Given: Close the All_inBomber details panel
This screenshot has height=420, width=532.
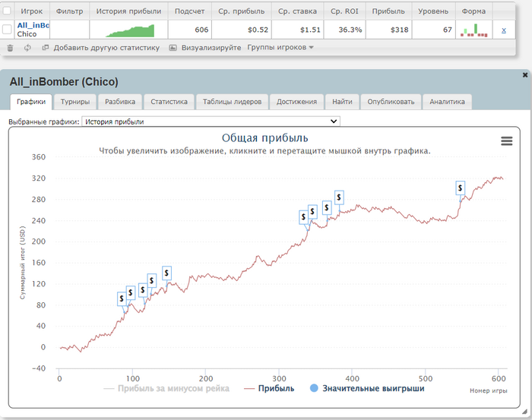Looking at the screenshot, I should pos(525,75).
